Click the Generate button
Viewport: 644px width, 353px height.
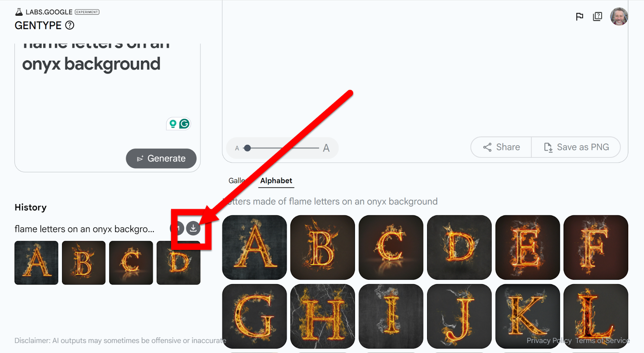(161, 159)
